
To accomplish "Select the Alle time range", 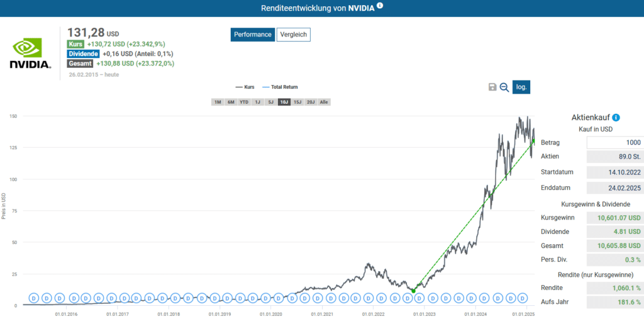I will tap(324, 102).
